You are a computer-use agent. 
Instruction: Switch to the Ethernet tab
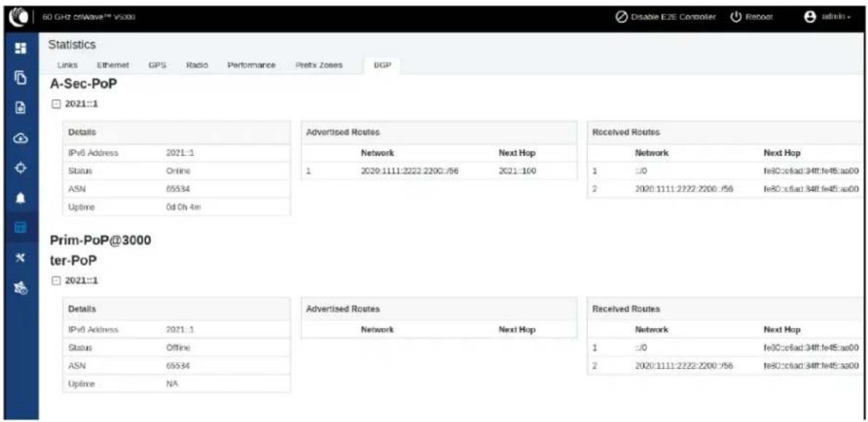[113, 66]
